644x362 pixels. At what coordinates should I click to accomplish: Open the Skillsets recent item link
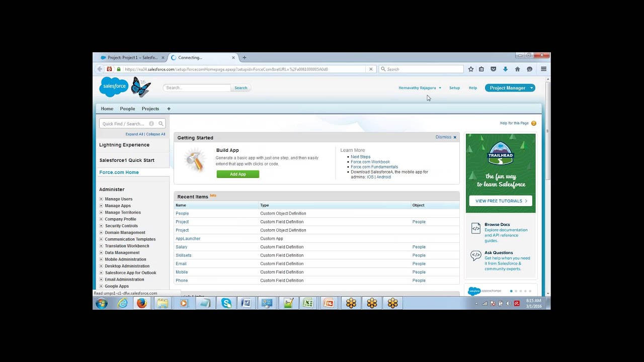(183, 255)
